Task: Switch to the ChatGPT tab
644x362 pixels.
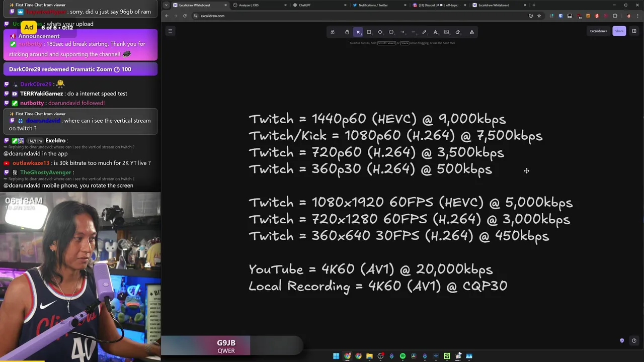Action: click(320, 5)
